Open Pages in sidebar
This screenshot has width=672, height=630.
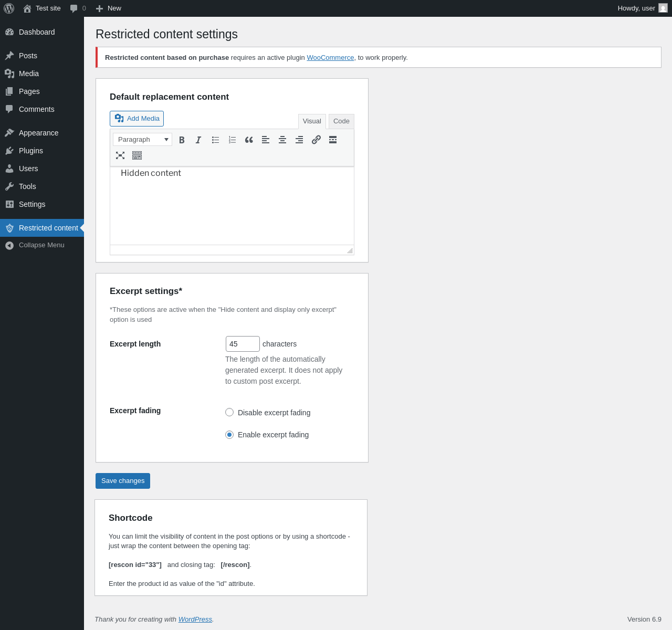pyautogui.click(x=42, y=91)
